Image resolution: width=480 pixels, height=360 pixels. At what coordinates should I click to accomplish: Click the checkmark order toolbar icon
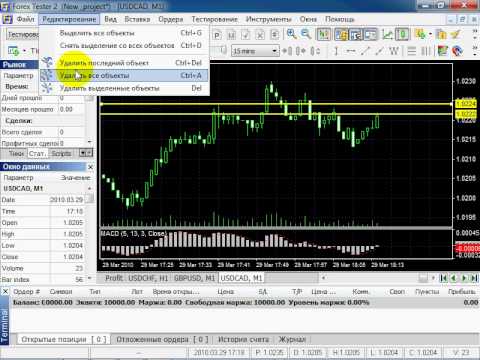coord(246,35)
